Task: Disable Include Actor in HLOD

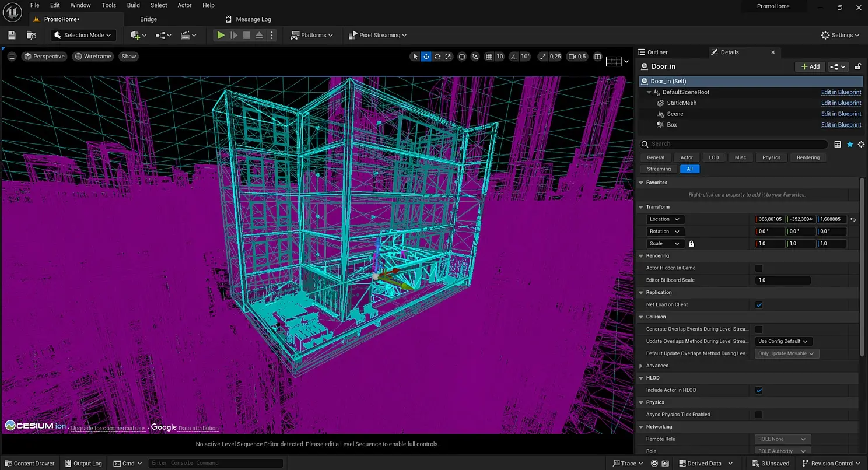Action: [x=759, y=391]
